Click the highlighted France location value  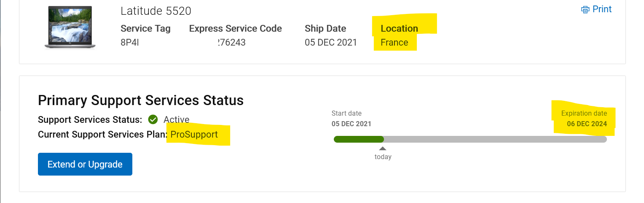tap(394, 43)
